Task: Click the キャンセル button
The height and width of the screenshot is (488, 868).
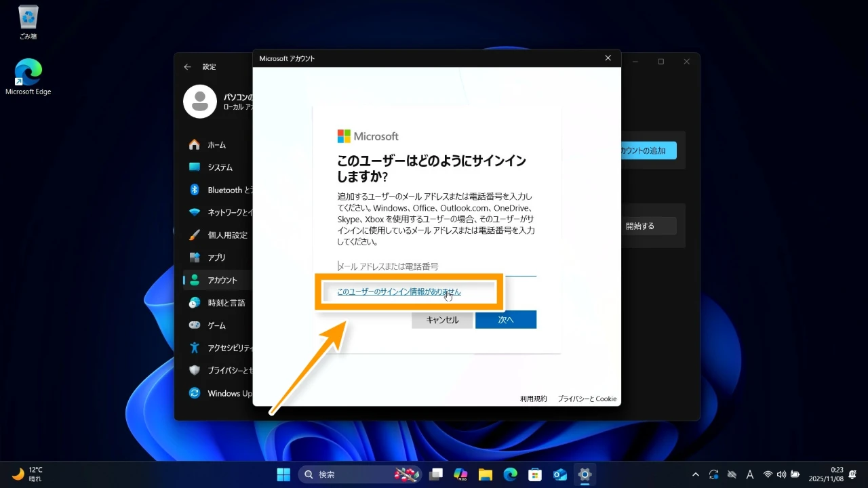Action: [x=442, y=320]
